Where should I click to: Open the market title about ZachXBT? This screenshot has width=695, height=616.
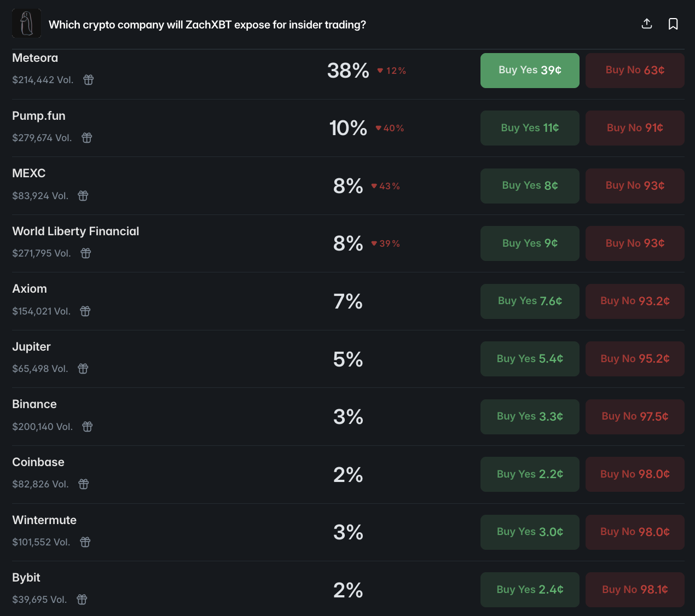click(207, 25)
